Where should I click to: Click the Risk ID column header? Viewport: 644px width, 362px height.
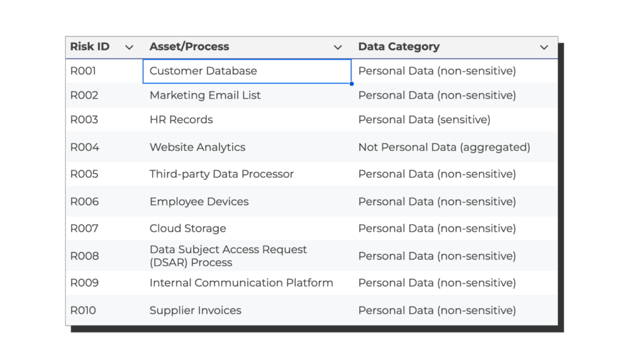click(90, 47)
